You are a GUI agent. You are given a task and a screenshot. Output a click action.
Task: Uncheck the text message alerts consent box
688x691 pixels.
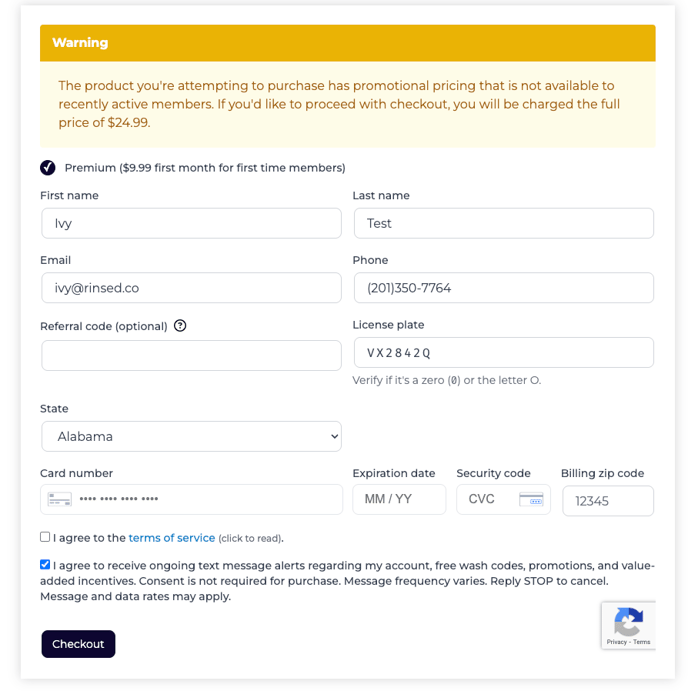[x=45, y=564]
